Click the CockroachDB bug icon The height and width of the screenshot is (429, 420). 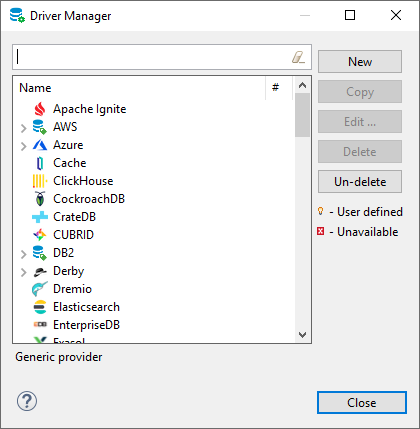[x=40, y=199]
